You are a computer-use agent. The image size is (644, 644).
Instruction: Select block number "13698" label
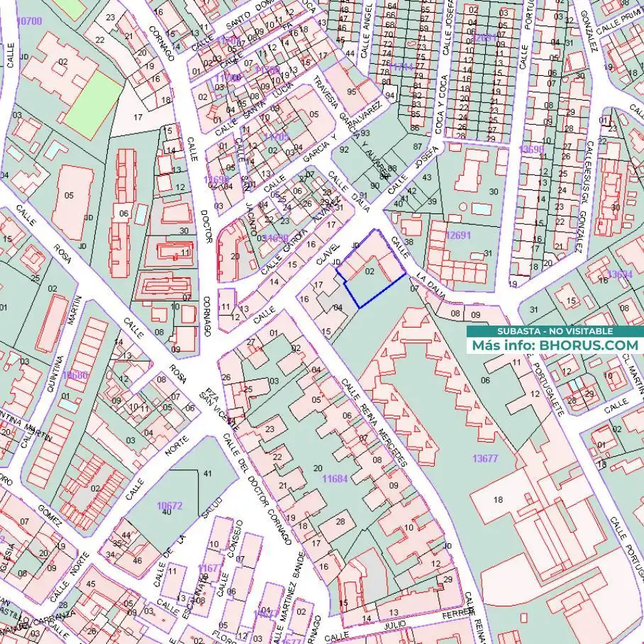click(x=531, y=149)
